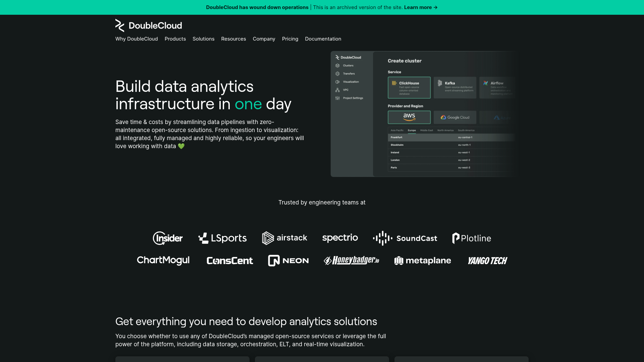Click the Honeybadger.io logo
This screenshot has width=644, height=362.
pos(351,260)
